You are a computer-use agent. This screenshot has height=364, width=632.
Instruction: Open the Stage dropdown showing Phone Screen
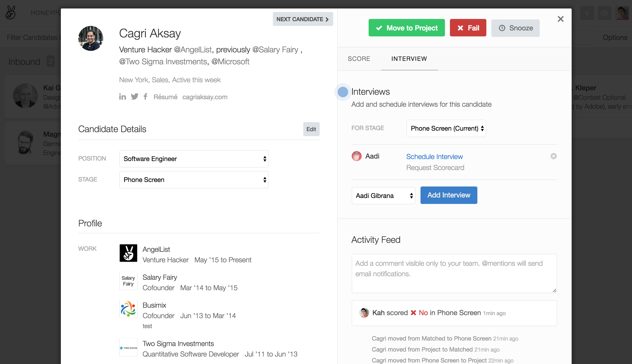194,180
